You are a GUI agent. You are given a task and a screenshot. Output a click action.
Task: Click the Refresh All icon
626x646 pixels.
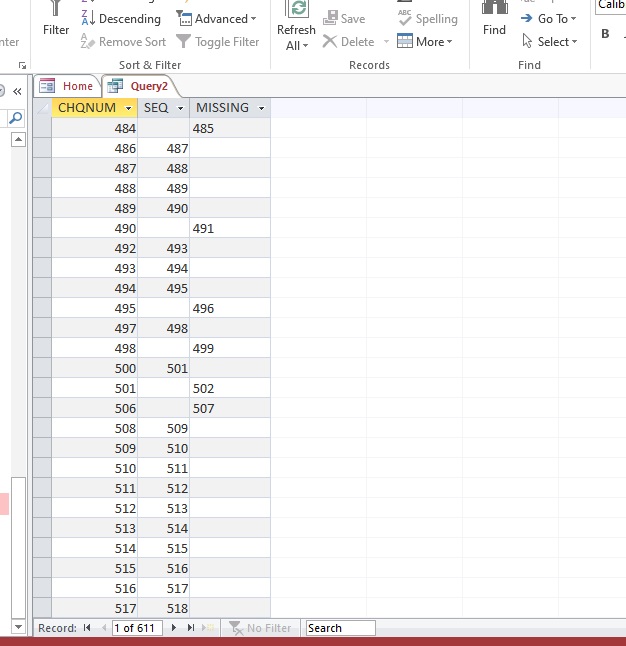click(296, 9)
